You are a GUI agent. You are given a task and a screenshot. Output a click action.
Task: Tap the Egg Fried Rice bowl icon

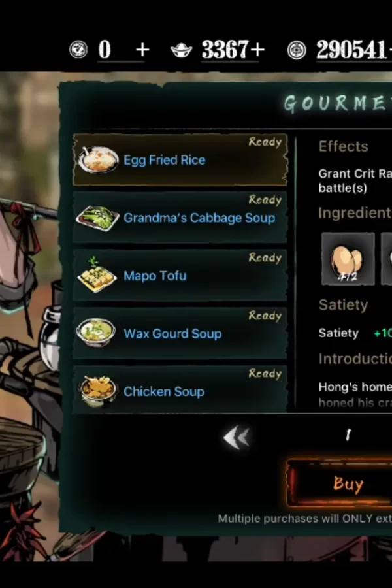[98, 160]
